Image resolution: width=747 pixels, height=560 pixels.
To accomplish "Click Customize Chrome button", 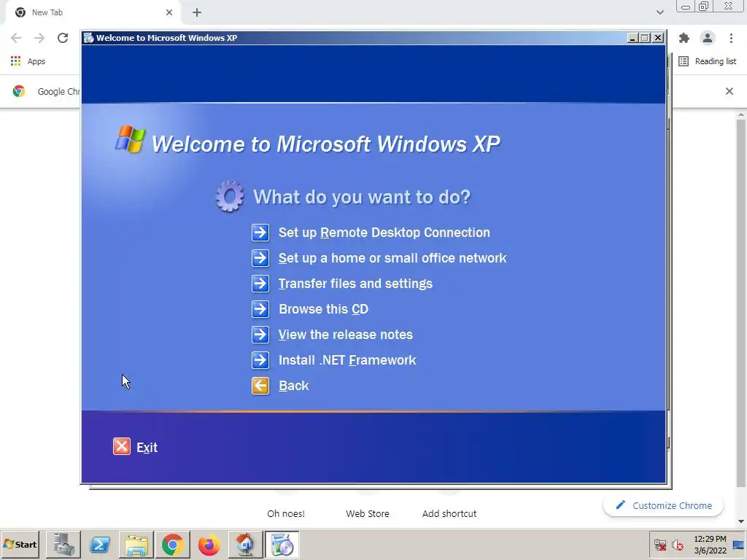I will coord(663,505).
